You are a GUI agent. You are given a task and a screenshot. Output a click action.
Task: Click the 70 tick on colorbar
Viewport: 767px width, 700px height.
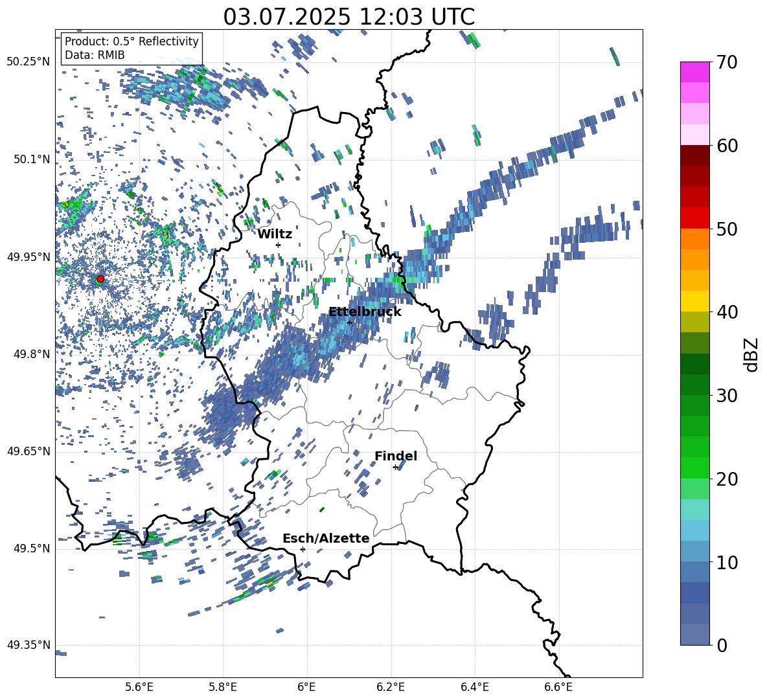click(727, 62)
